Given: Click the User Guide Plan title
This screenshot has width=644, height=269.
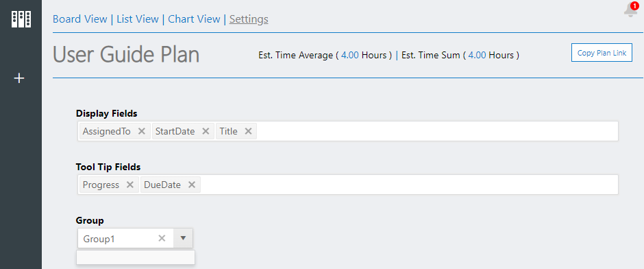Looking at the screenshot, I should pyautogui.click(x=126, y=55).
